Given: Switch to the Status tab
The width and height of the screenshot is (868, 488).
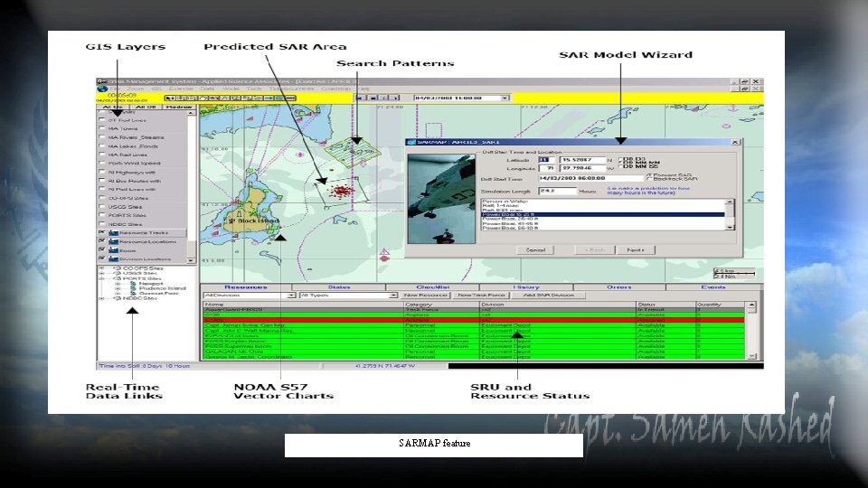Looking at the screenshot, I should 339,287.
